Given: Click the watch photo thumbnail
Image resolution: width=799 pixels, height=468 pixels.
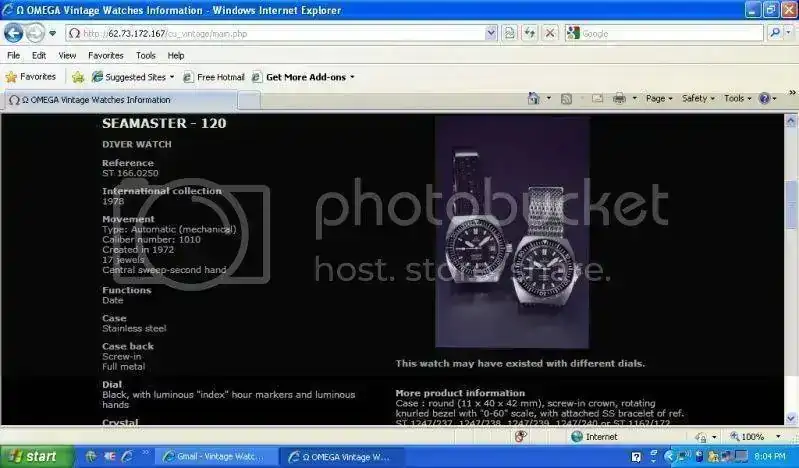Looking at the screenshot, I should (x=513, y=232).
